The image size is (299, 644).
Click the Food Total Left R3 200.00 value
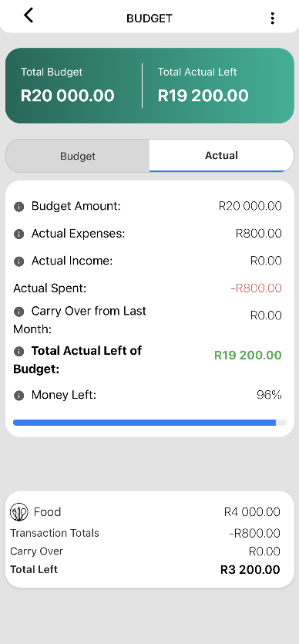tap(250, 570)
